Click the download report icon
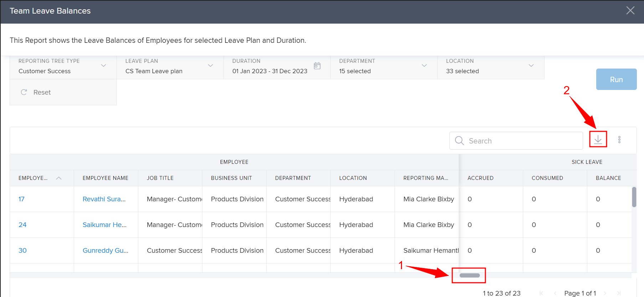644x297 pixels. point(598,140)
